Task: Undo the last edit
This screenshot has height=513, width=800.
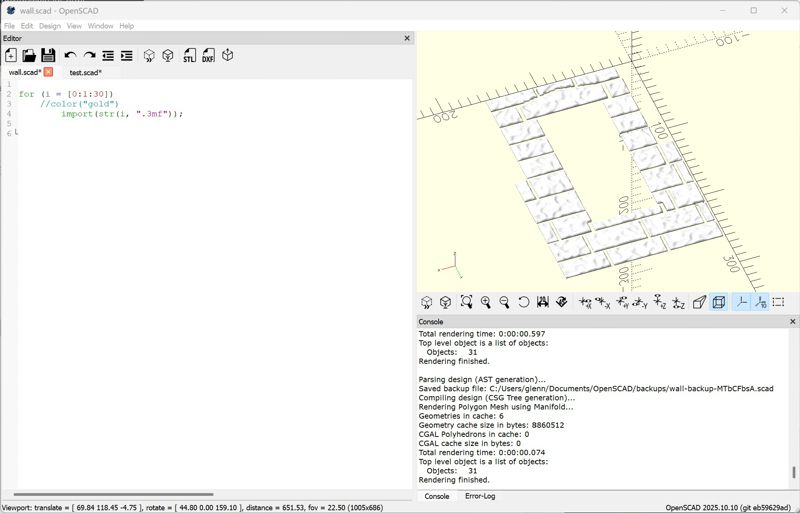Action: 70,56
